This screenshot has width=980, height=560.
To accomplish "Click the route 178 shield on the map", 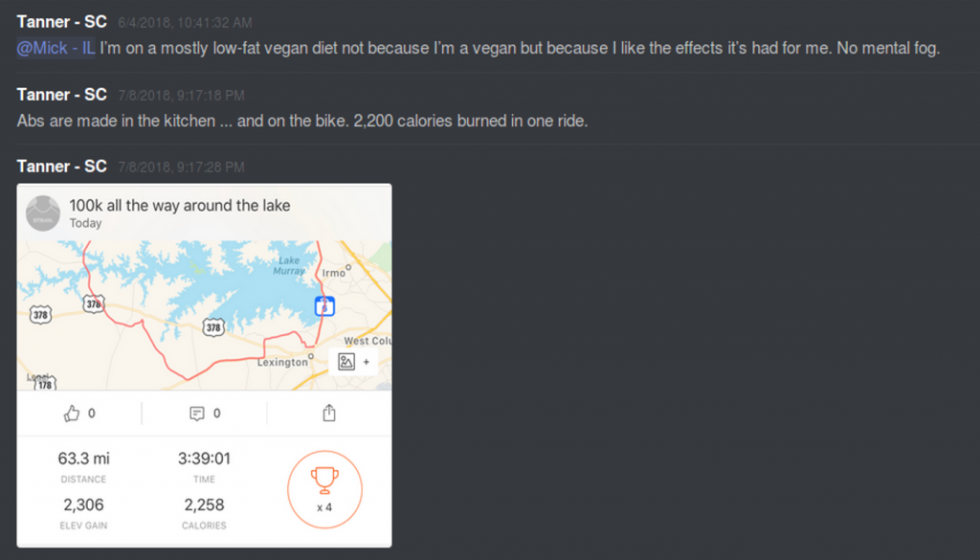I will (x=43, y=382).
